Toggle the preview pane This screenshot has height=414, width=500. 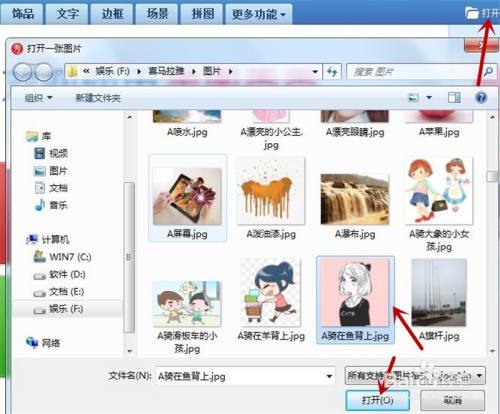[x=454, y=98]
